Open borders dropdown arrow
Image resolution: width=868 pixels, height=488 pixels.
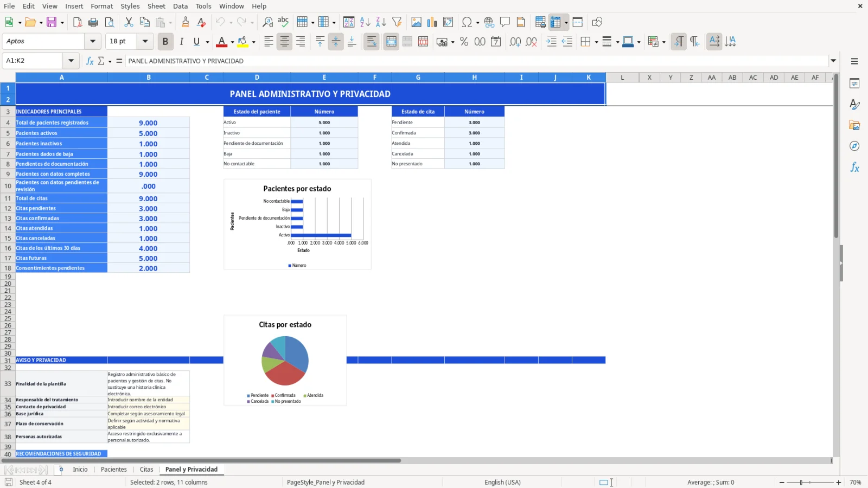[x=596, y=42]
